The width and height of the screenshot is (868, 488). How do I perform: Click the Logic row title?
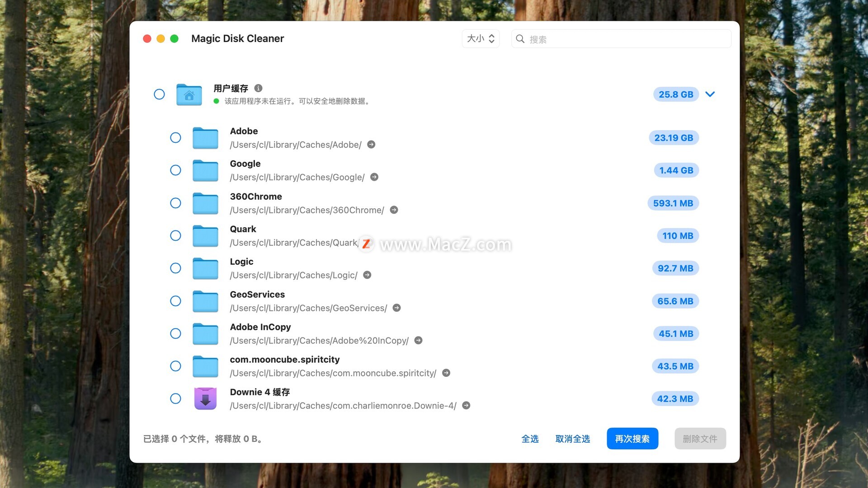tap(241, 262)
